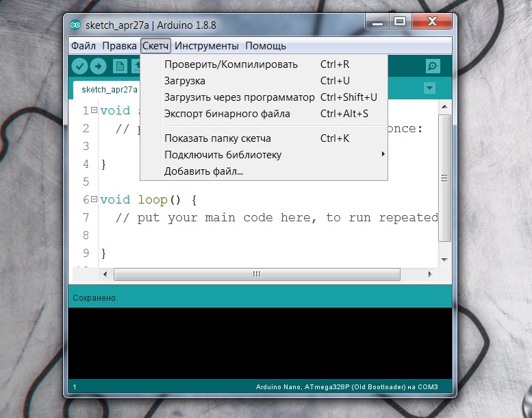Image resolution: width=532 pixels, height=418 pixels.
Task: Click the Arduino Nano board status text
Action: pos(346,386)
